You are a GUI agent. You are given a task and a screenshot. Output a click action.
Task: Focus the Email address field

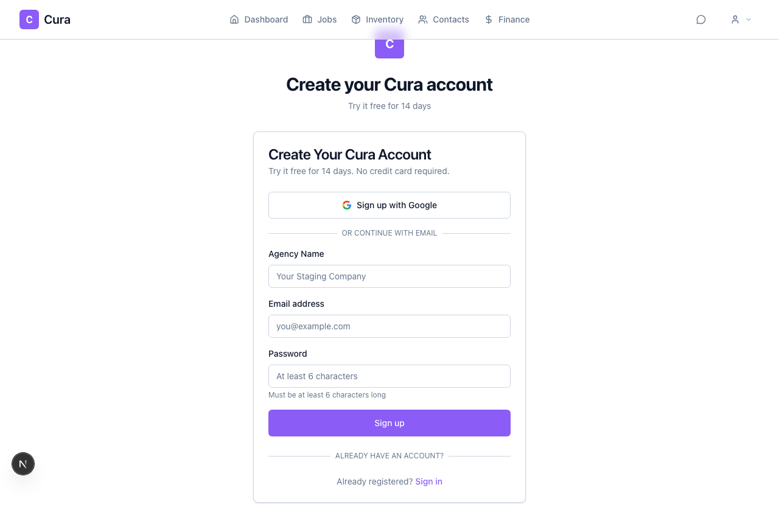click(x=389, y=326)
